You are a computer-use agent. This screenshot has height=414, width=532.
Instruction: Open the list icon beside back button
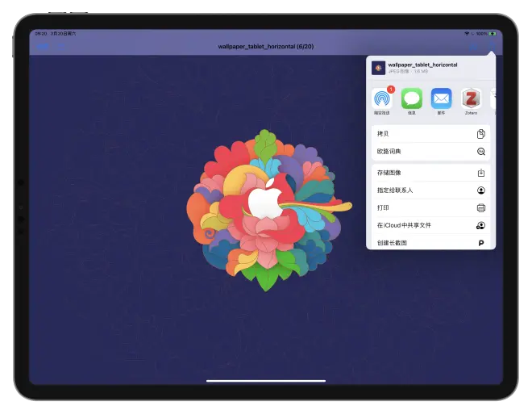[61, 47]
